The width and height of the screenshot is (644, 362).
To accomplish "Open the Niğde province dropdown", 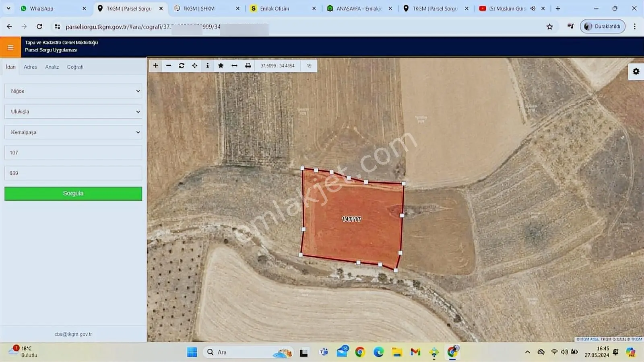I will click(x=73, y=91).
